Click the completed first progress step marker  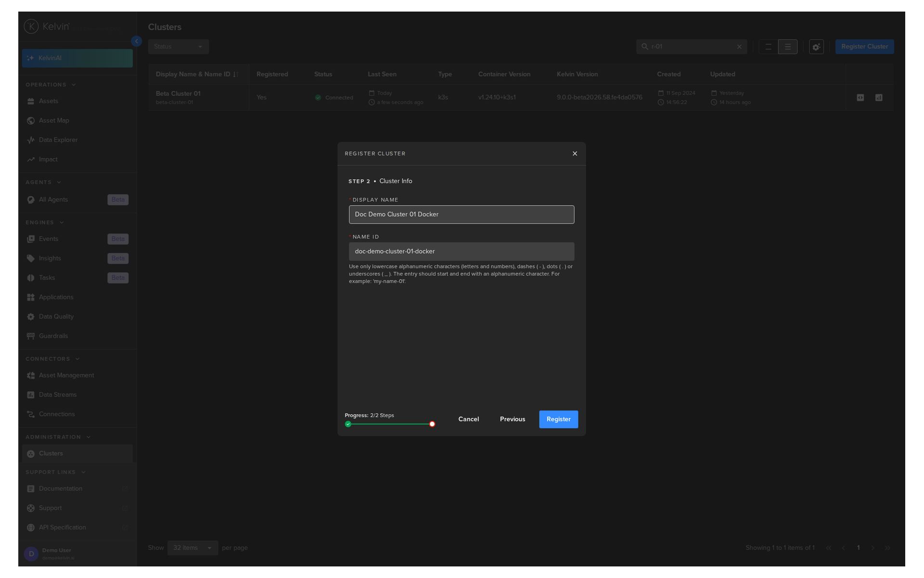point(348,424)
